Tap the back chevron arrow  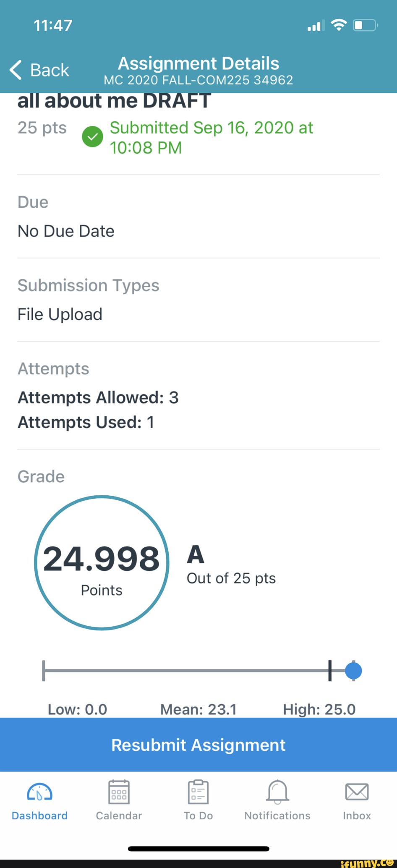pyautogui.click(x=16, y=70)
